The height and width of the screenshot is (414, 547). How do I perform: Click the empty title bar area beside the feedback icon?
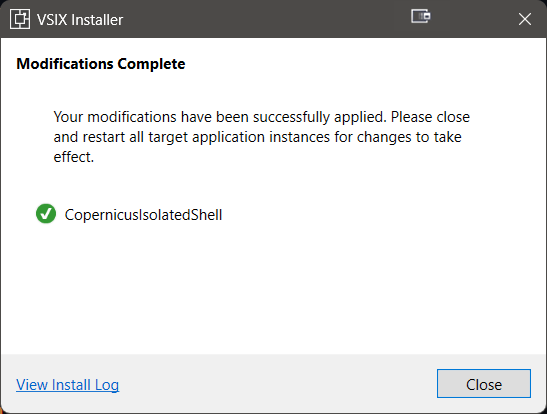(265, 19)
